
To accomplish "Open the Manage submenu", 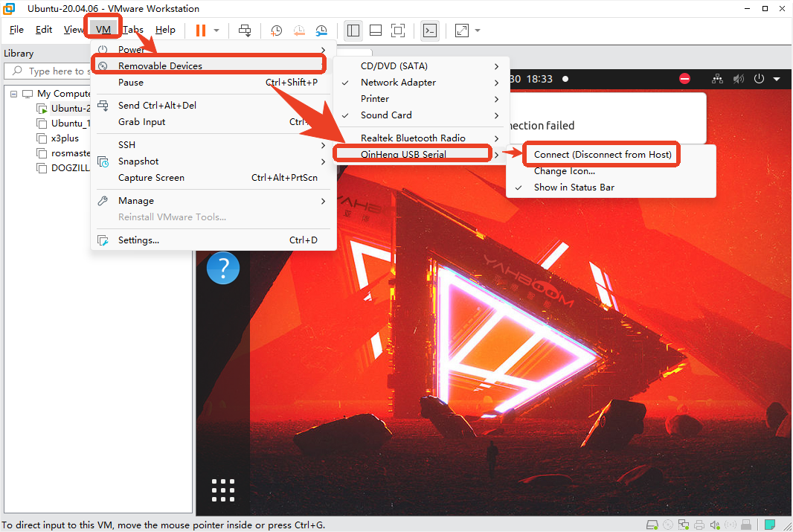I will pos(213,201).
